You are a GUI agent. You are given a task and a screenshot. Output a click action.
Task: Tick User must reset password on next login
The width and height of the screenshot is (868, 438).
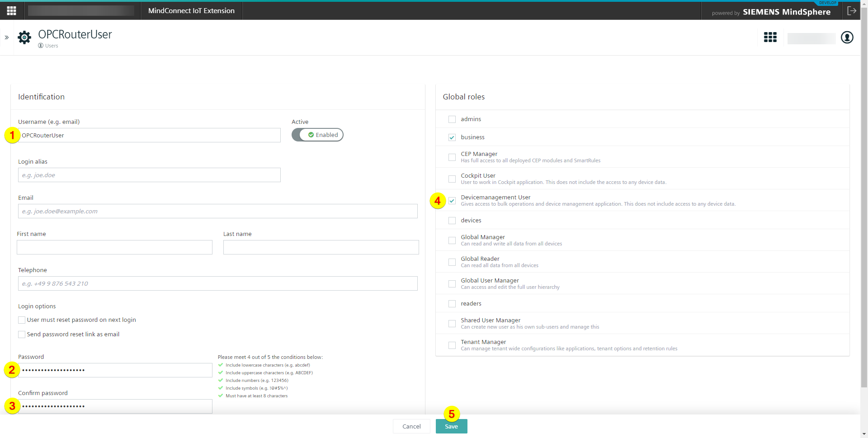click(x=22, y=320)
